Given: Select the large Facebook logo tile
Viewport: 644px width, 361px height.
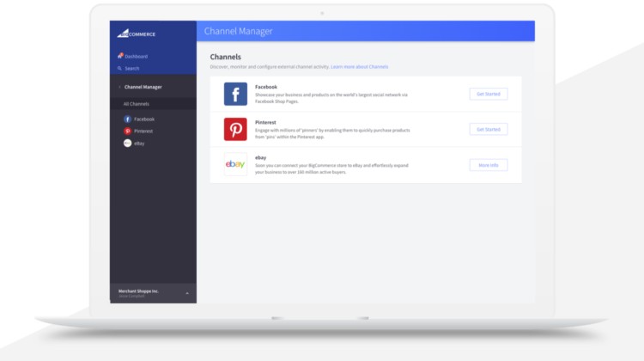Looking at the screenshot, I should point(235,94).
